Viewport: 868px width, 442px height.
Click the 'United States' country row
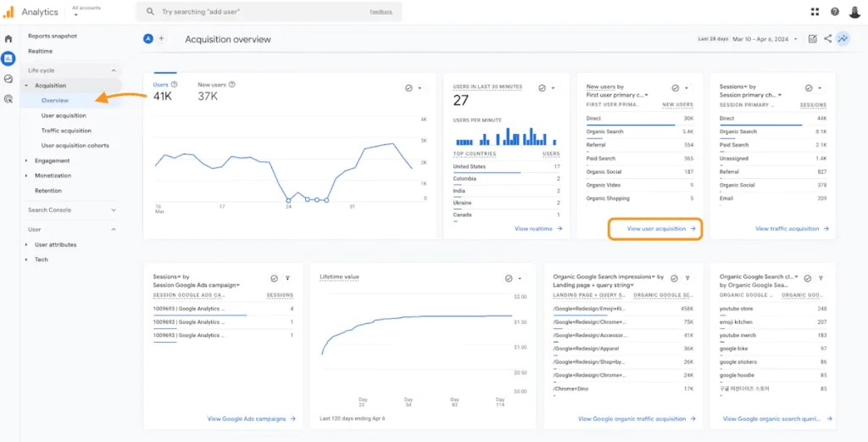pos(506,167)
